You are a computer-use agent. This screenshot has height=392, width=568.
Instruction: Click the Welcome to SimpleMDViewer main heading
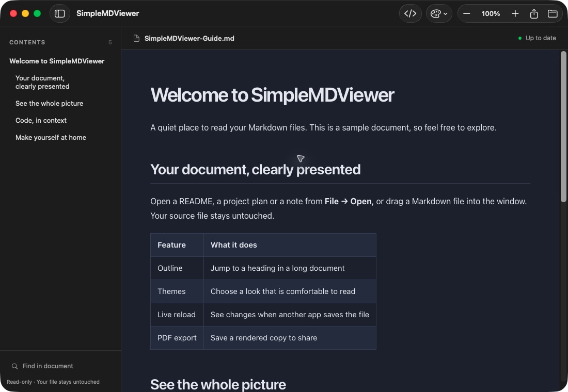tap(272, 95)
